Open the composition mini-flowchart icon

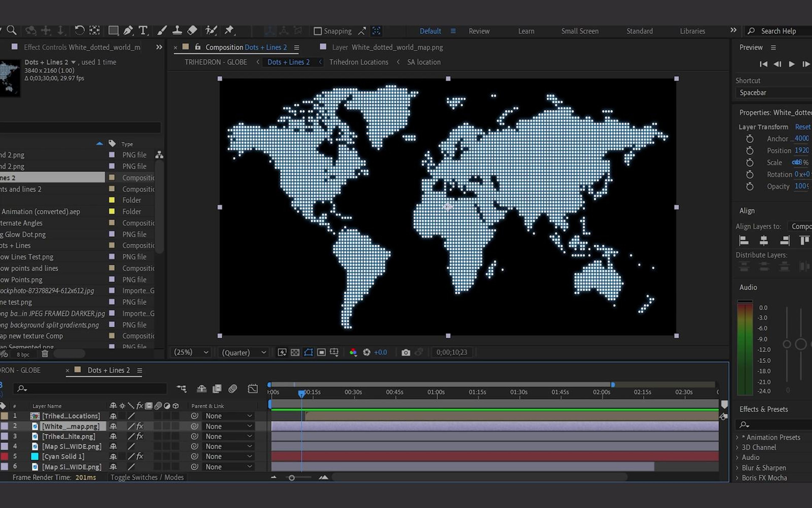(181, 389)
